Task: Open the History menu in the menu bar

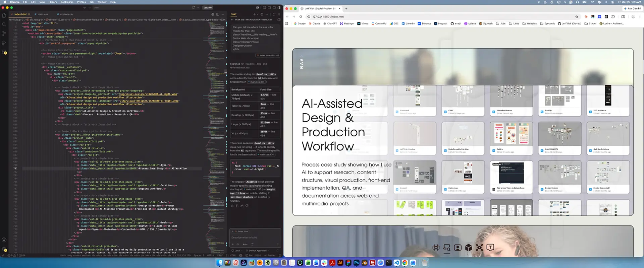Action: coord(53,2)
